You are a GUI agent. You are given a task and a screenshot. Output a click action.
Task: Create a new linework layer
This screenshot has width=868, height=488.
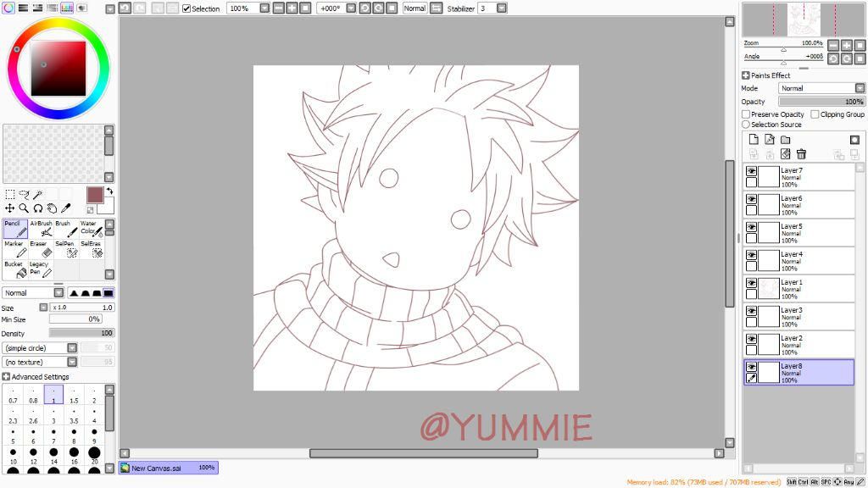click(x=770, y=140)
